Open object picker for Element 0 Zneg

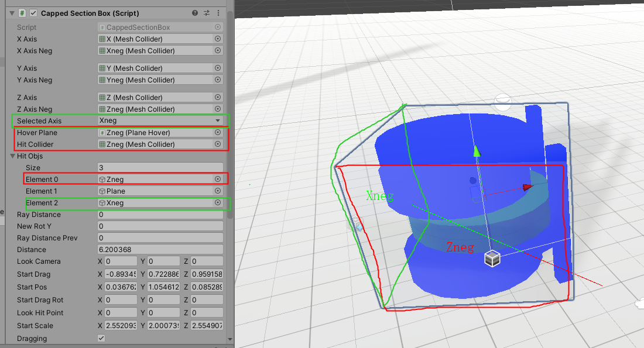point(217,179)
